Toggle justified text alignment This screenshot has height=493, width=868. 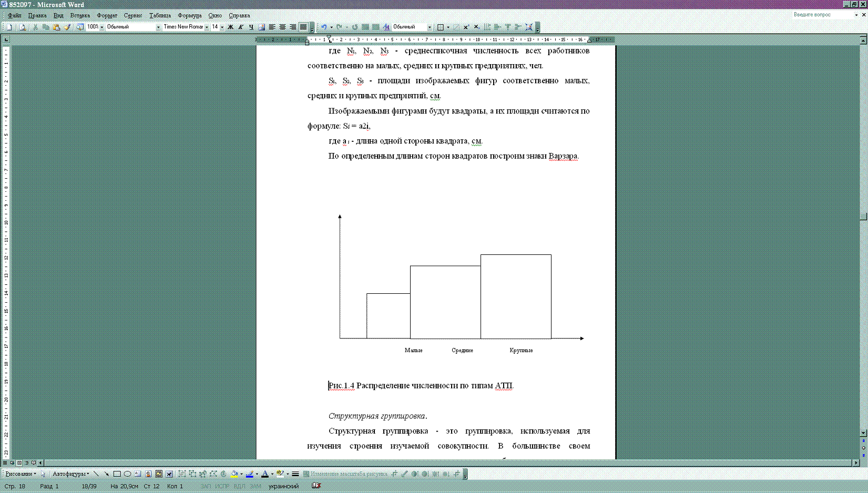click(303, 27)
